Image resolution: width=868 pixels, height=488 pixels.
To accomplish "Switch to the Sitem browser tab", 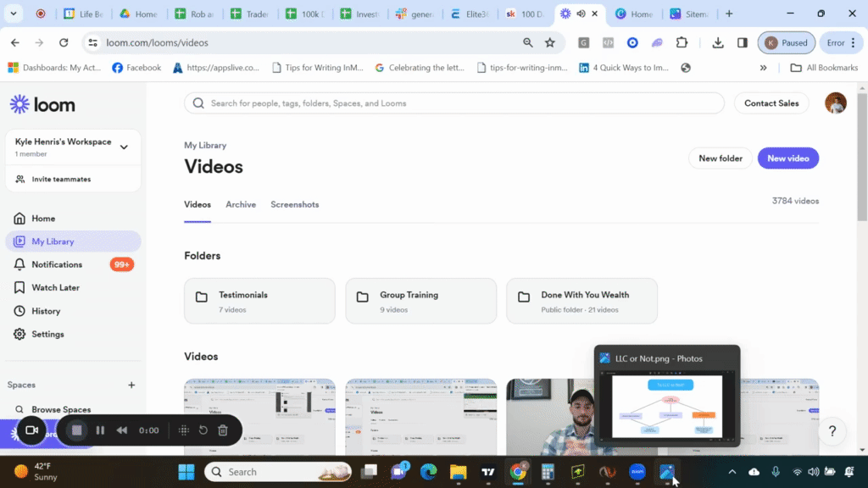I will tap(689, 14).
